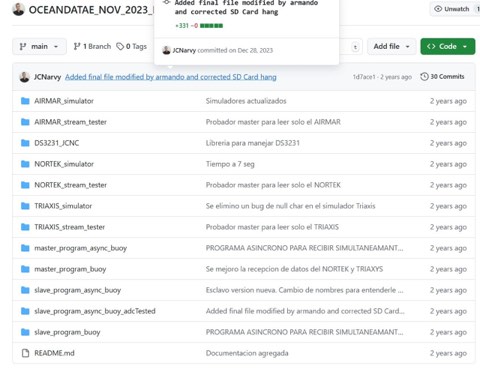Click the repository owner avatar beside OCEANDATAE title
480x369 pixels.
[18, 9]
